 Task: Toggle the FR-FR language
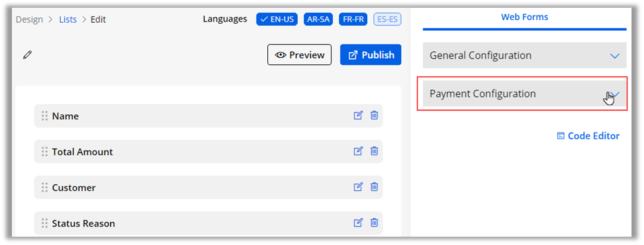353,19
